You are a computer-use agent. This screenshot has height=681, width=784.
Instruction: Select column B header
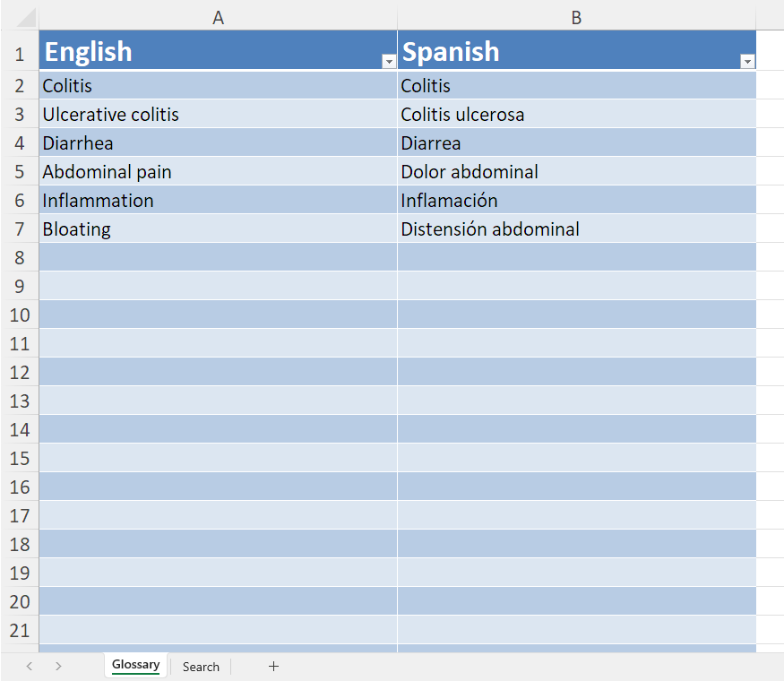[x=576, y=17]
